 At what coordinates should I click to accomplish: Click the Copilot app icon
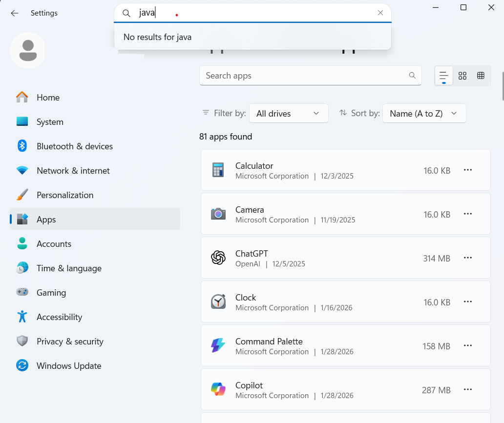(218, 389)
